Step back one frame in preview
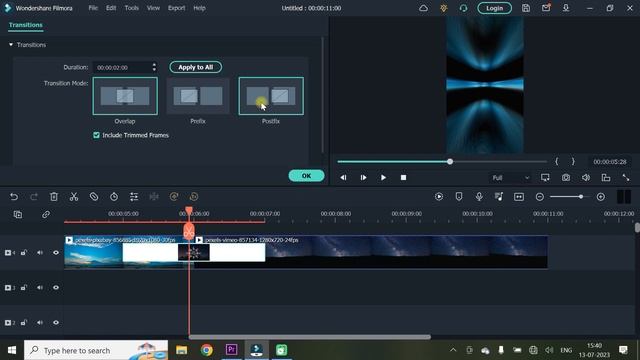The height and width of the screenshot is (360, 640). 343,178
